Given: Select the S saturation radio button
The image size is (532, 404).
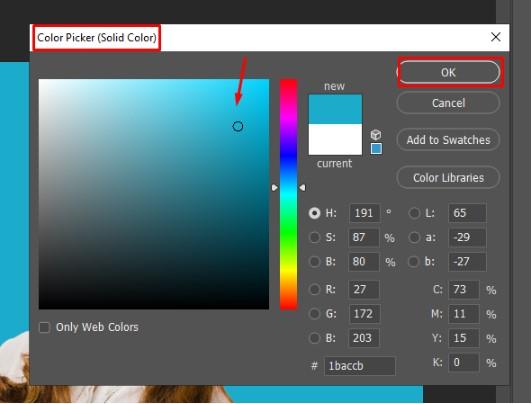Looking at the screenshot, I should (314, 237).
